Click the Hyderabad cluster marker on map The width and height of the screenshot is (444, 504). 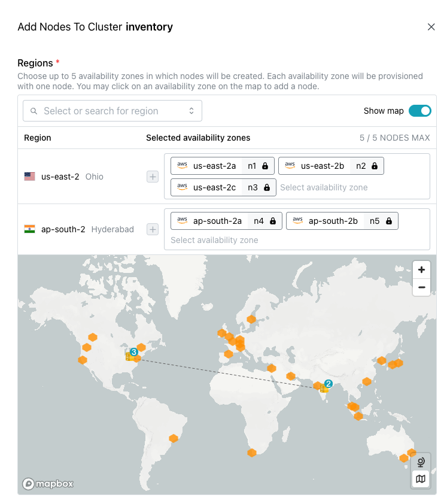tap(324, 387)
